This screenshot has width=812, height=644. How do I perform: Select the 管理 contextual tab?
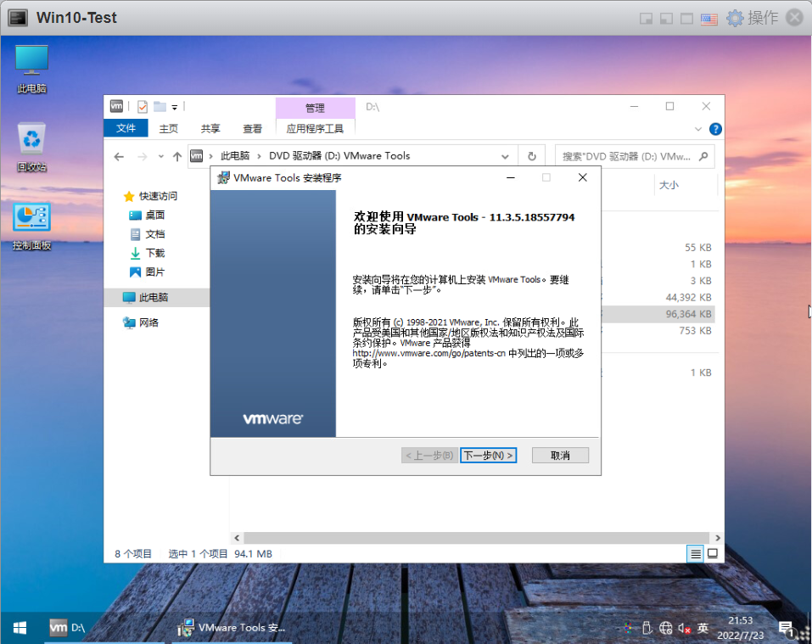[315, 108]
